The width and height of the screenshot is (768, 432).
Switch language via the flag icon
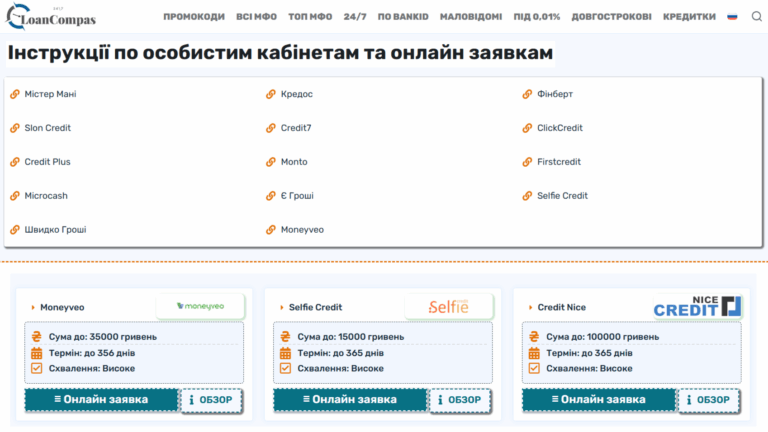(x=732, y=17)
